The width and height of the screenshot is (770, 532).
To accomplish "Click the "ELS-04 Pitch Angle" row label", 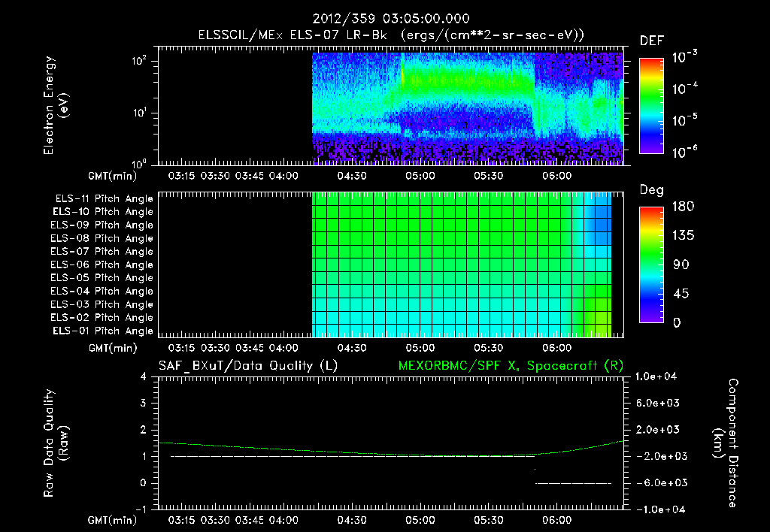I will pyautogui.click(x=102, y=291).
